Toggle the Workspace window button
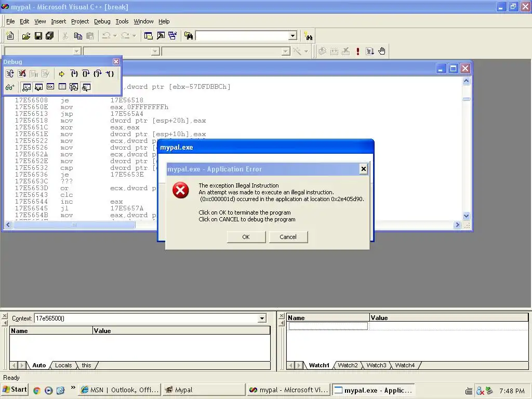The height and width of the screenshot is (399, 532). click(x=148, y=36)
